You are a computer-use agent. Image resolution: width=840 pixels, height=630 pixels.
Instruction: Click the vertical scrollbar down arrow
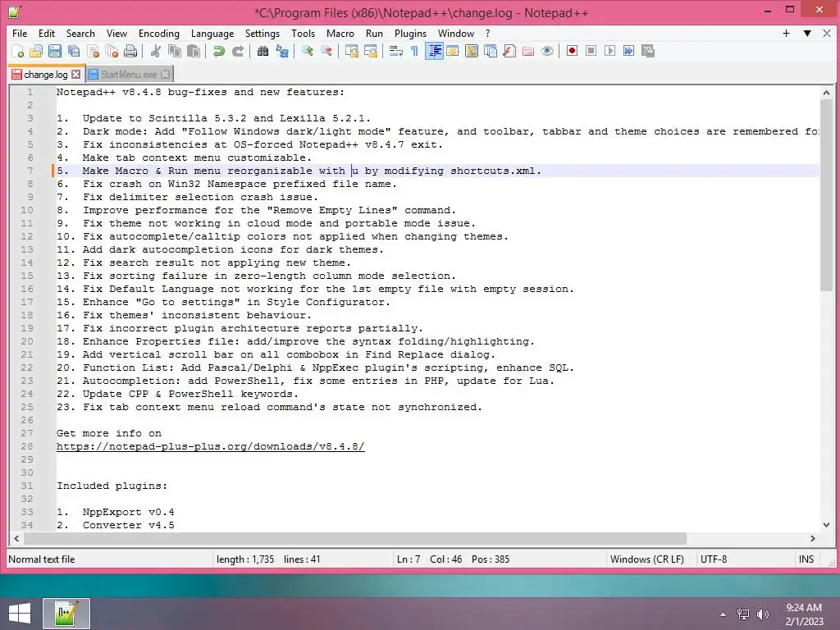click(x=826, y=525)
